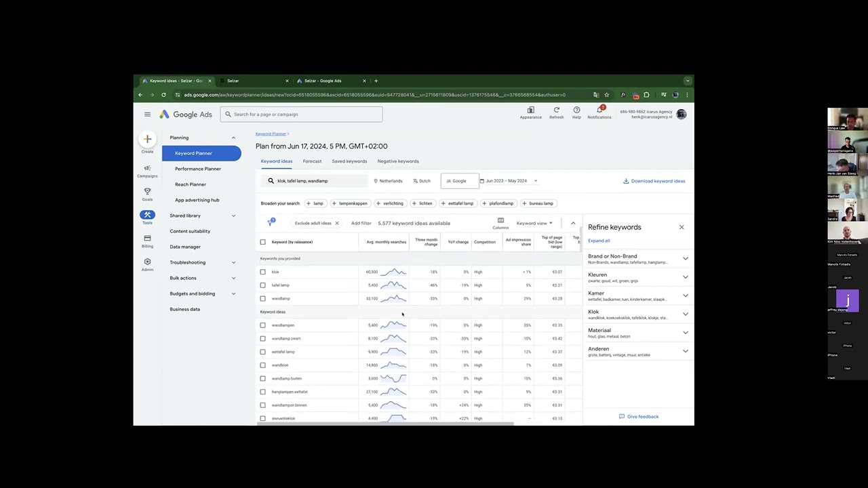Expand Troubleshooting section

[233, 262]
